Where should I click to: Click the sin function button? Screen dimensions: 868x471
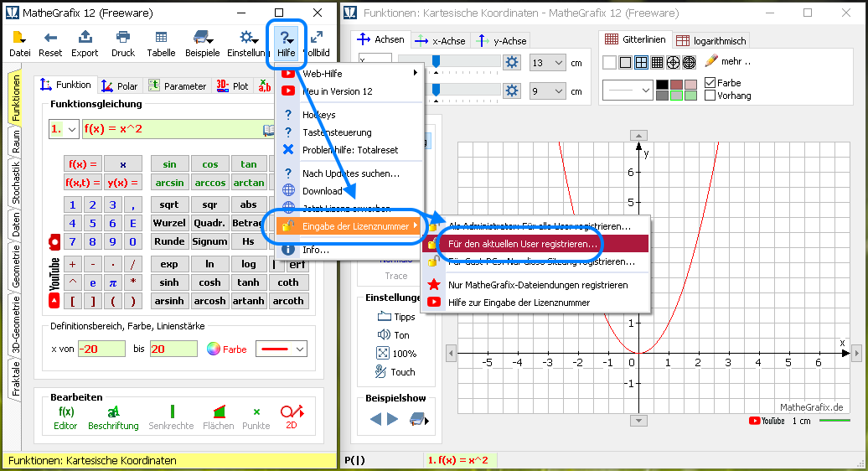point(169,163)
